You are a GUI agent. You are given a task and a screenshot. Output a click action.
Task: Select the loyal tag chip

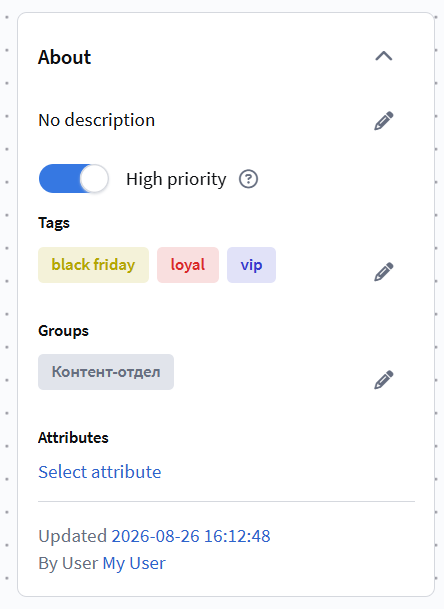pos(188,265)
